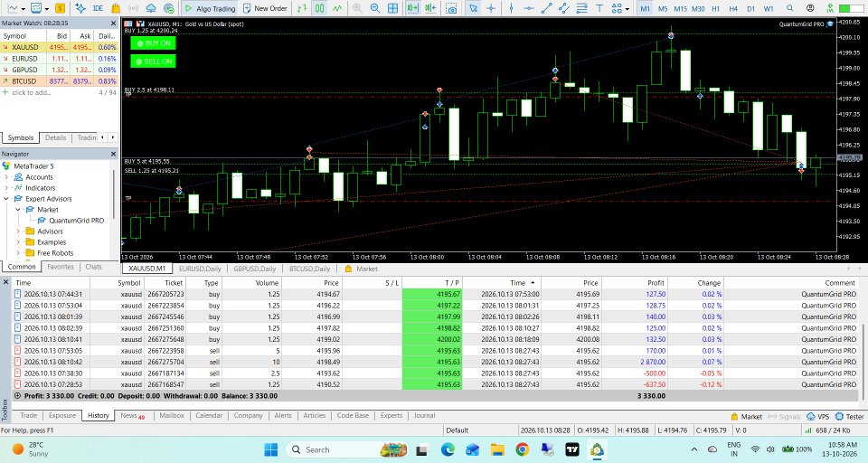Click the connection level green bar
The image size is (868, 463).
[851, 8]
